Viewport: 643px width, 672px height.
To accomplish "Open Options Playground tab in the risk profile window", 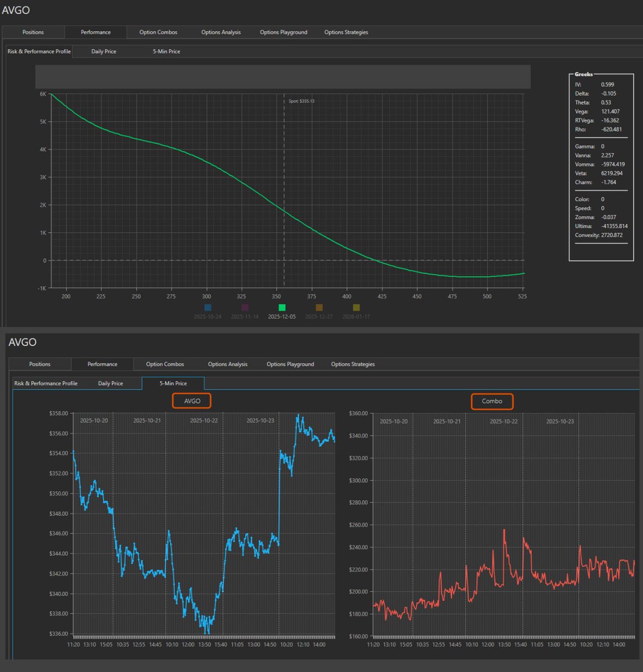I will (284, 32).
